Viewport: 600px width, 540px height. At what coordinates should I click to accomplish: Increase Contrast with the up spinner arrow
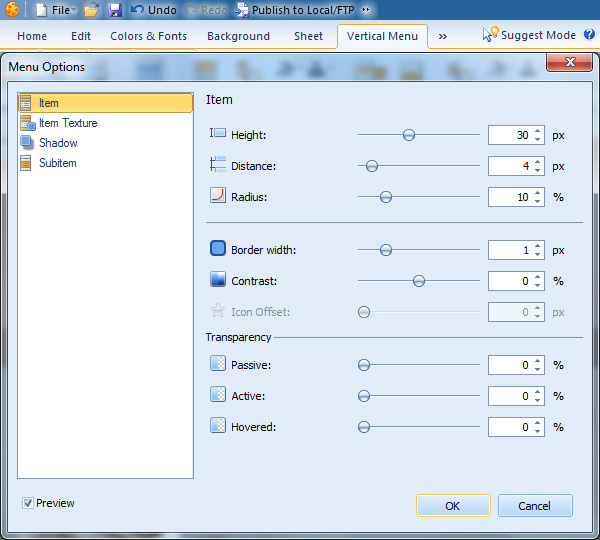click(538, 277)
